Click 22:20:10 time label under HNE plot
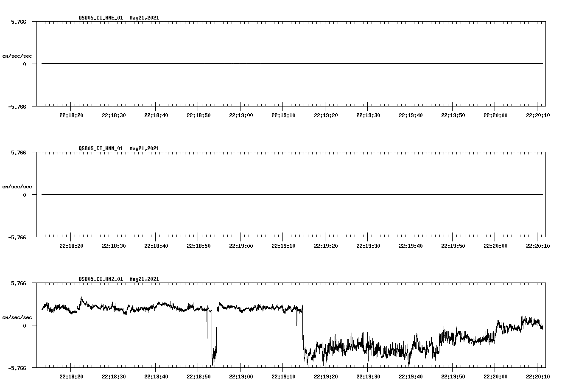Viewport: 576px width, 392px height. pos(538,115)
